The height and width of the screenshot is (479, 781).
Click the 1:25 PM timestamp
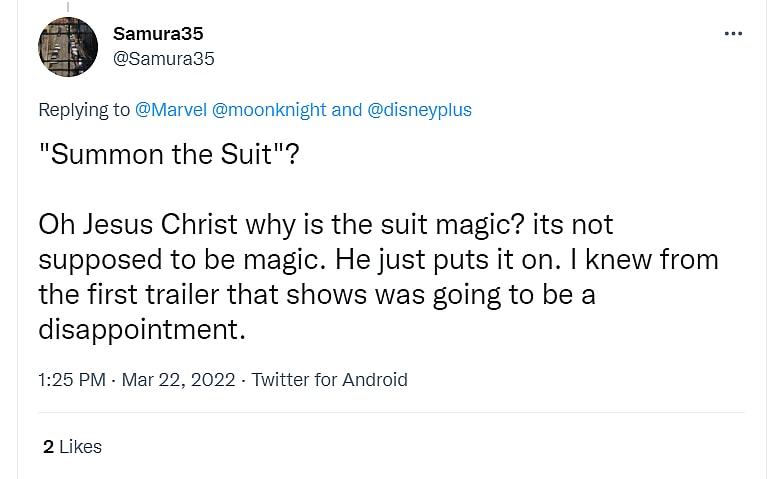coord(71,380)
